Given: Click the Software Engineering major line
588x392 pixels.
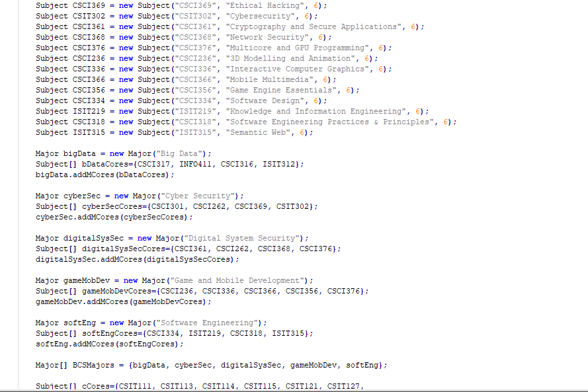Looking at the screenshot, I should coord(152,323).
